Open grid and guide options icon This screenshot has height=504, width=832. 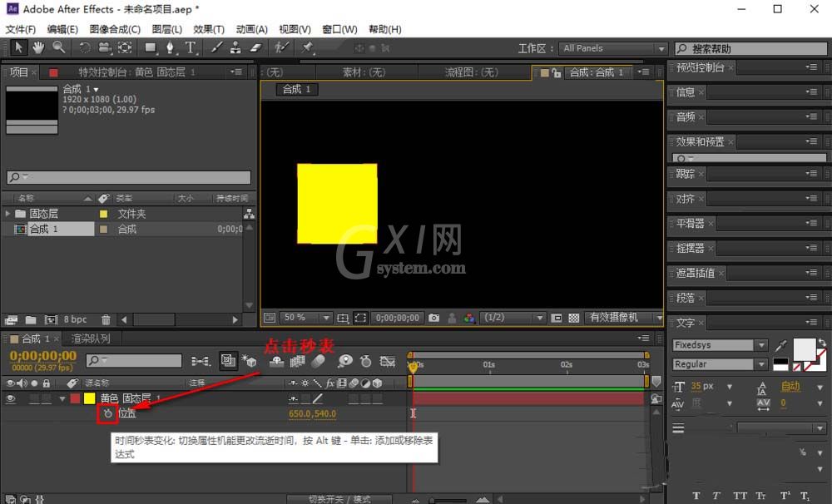click(343, 318)
